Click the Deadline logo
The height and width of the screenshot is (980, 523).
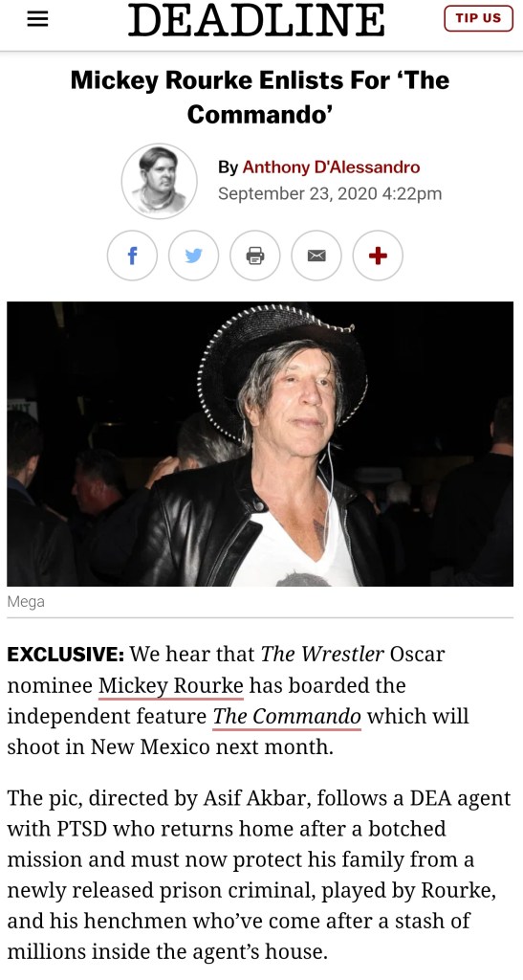coord(256,19)
